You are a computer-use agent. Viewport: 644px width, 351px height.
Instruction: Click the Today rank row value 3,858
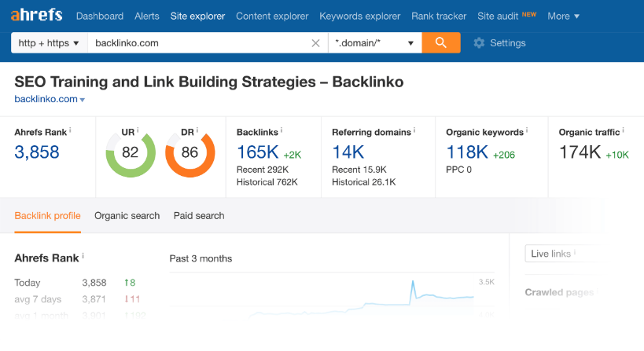point(94,283)
